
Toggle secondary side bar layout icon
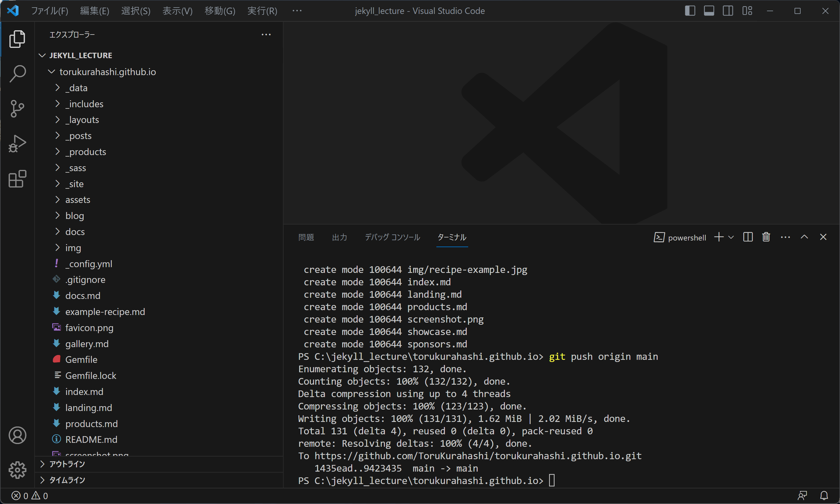[728, 11]
